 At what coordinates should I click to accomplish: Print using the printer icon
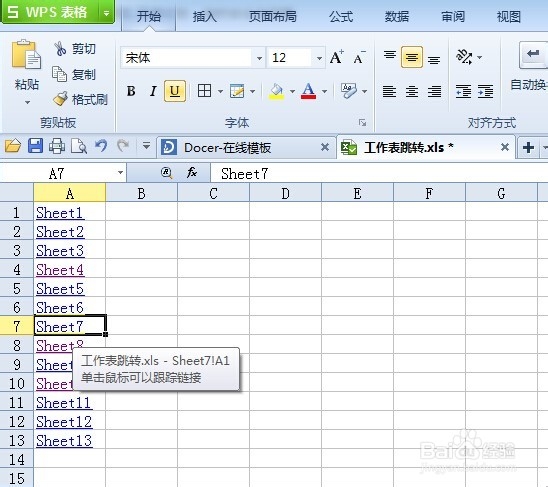coord(57,146)
